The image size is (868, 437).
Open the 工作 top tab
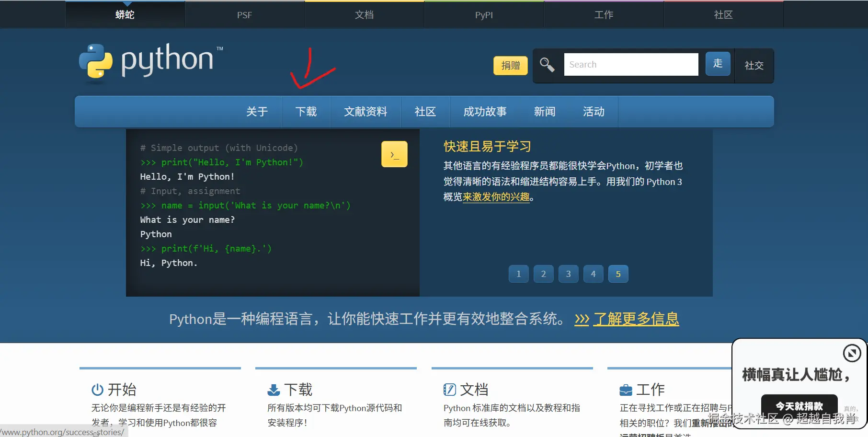(604, 14)
